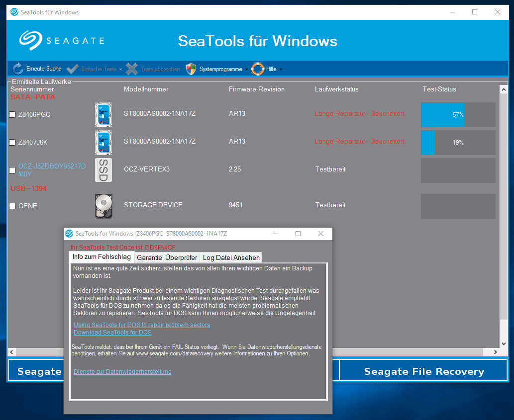Screen dimensions: 514x420
Task: Tick the checkbox for OCZ-J8ZDBOY95217D
Action: point(12,170)
